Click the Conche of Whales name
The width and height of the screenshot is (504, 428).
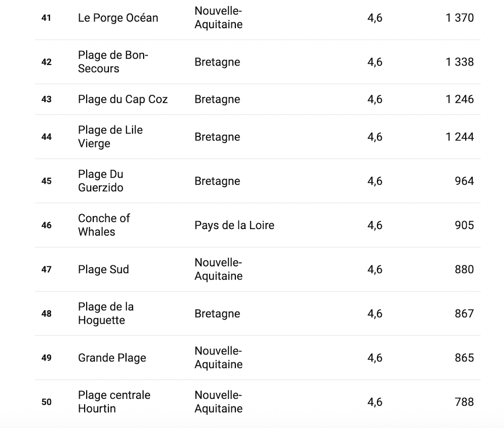coord(104,225)
